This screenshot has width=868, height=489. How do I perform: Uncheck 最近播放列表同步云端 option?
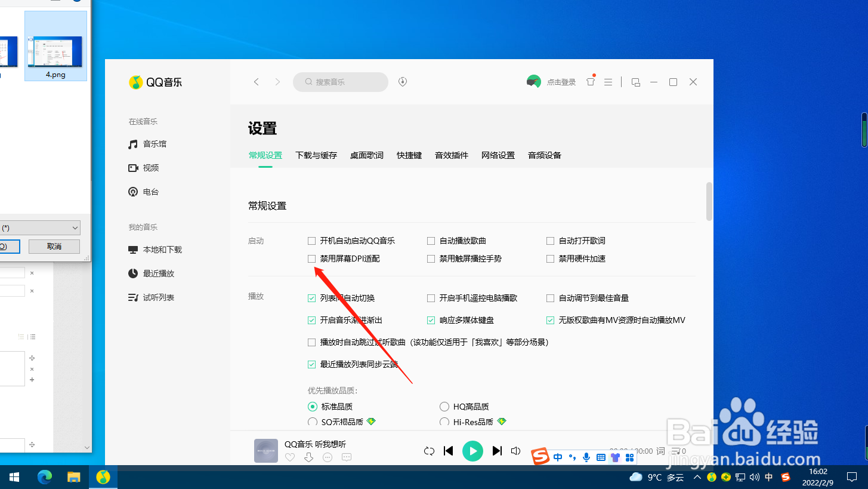click(311, 364)
